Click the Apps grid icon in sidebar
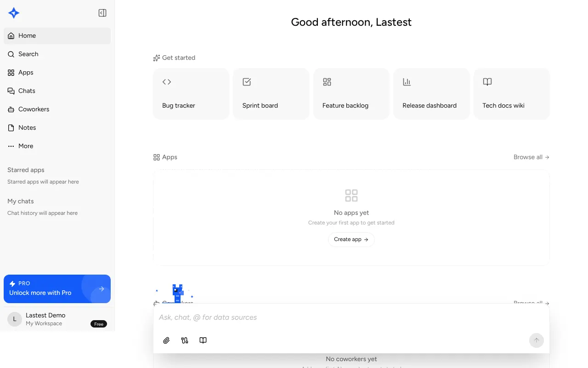588x368 pixels. (x=11, y=72)
